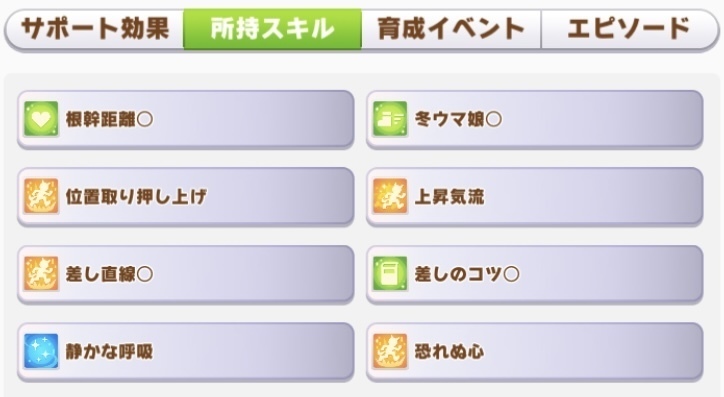Open the 育成イベント tab

(x=451, y=29)
